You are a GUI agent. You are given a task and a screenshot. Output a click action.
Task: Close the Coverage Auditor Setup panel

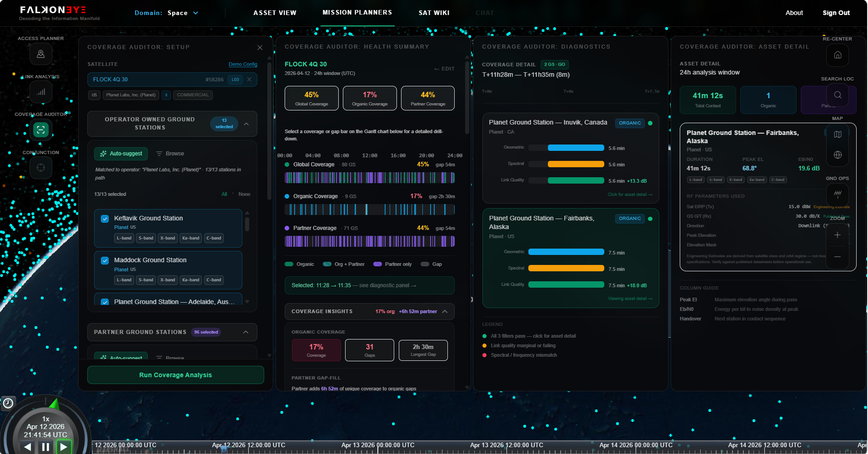point(260,48)
